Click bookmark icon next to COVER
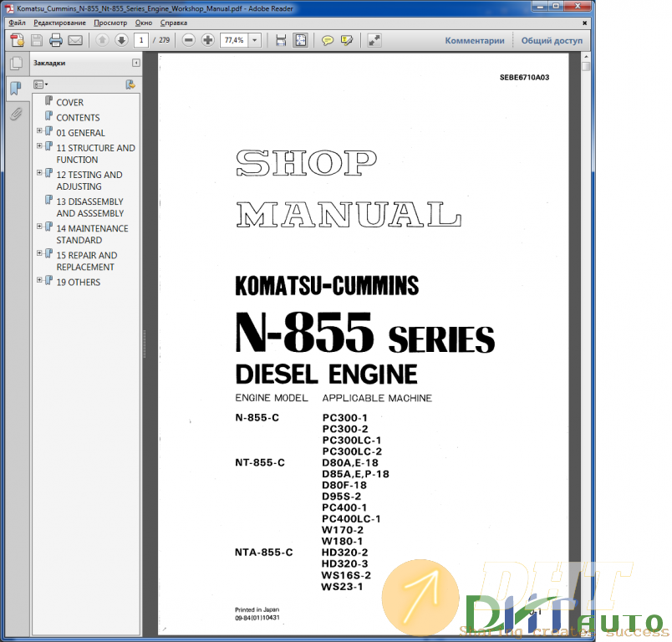The image size is (672, 642). [48, 102]
